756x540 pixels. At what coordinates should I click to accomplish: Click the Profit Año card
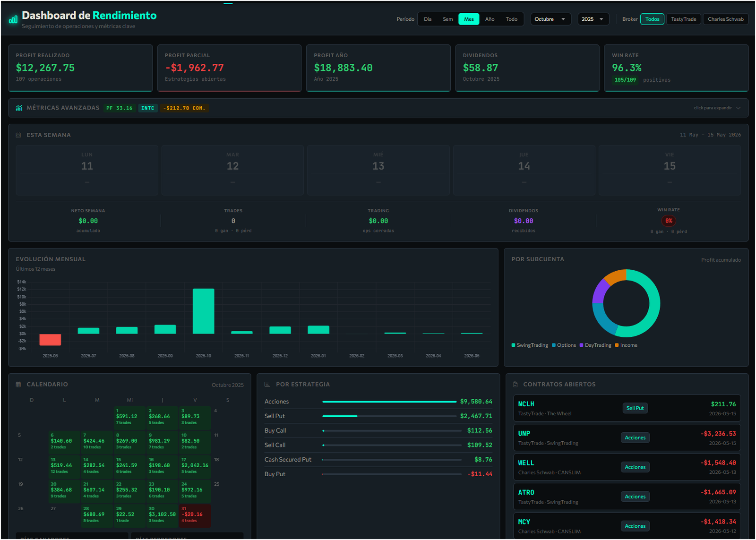point(378,68)
